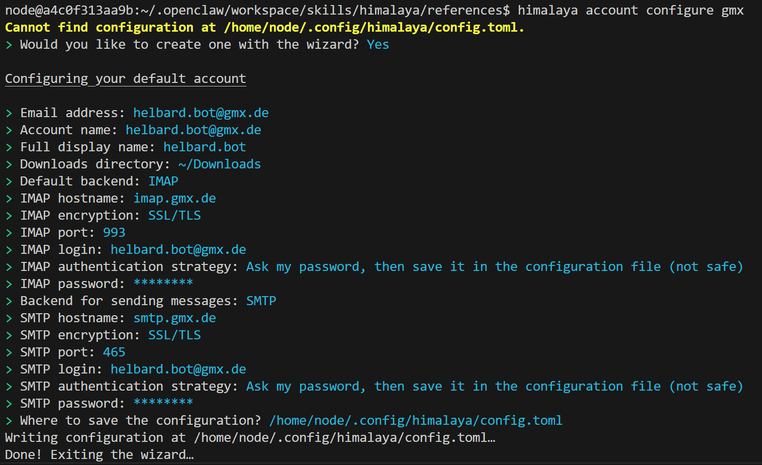Click the IMAP login value
This screenshot has height=465, width=762.
(178, 250)
